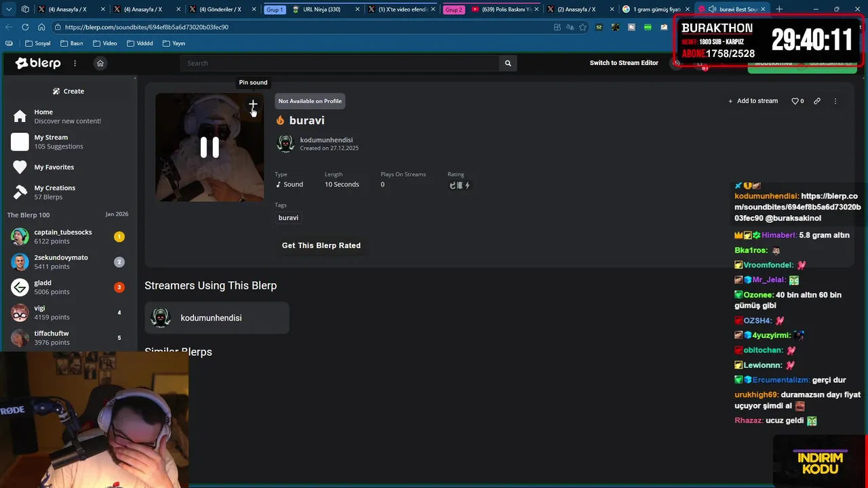
Task: Open the three-dot menu beside the Blerp logo
Action: [75, 63]
